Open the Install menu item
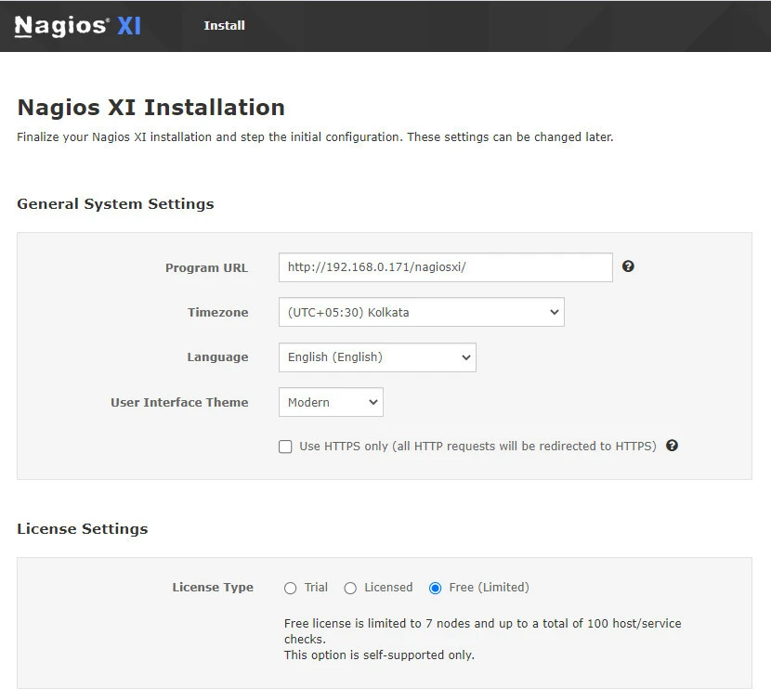This screenshot has width=771, height=700. coord(224,26)
